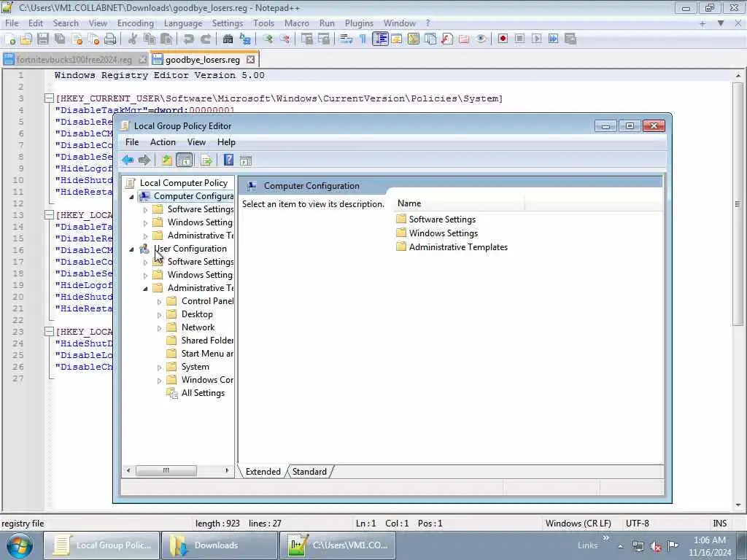This screenshot has height=560, width=747.
Task: Switch to the Standard view tab
Action: pos(309,472)
